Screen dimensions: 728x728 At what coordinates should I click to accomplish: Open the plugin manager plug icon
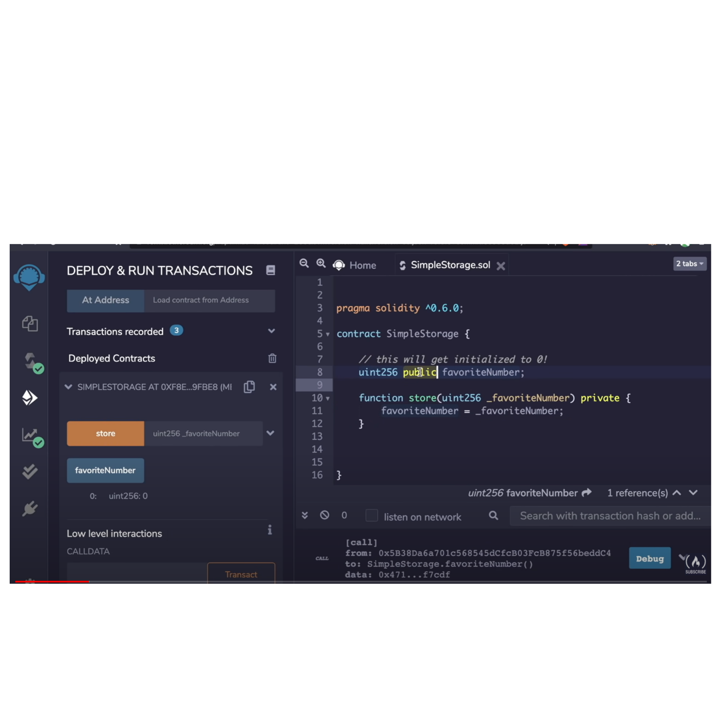click(x=30, y=509)
